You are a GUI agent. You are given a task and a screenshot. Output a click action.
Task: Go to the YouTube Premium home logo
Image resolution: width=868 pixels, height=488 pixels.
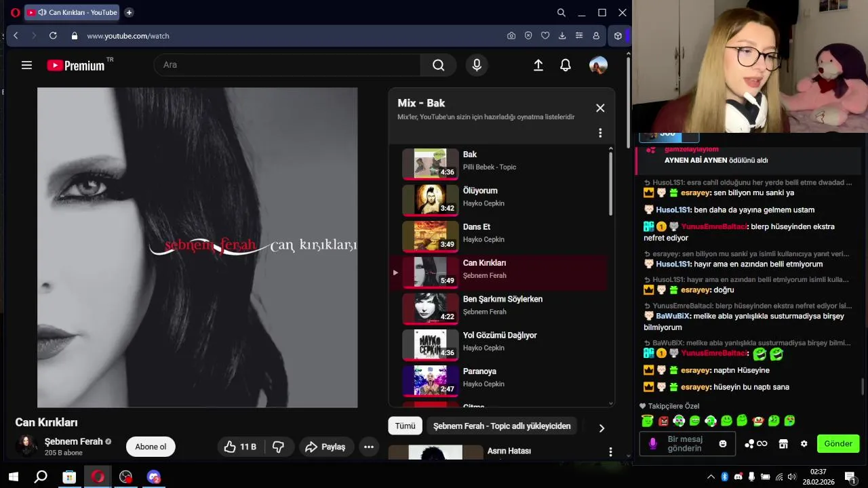pos(75,66)
